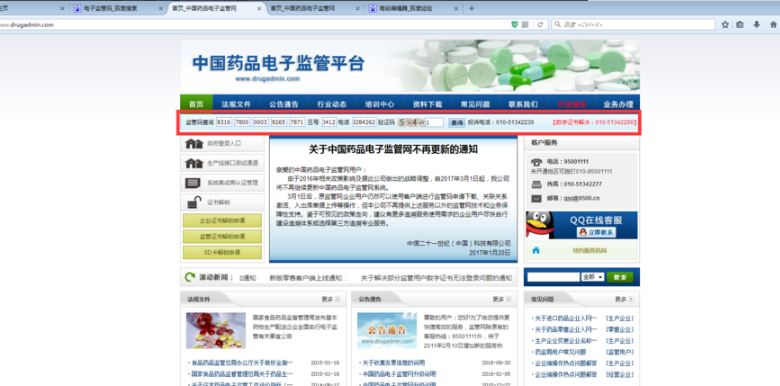
Task: Open the 首页 navigation item
Action: 196,104
